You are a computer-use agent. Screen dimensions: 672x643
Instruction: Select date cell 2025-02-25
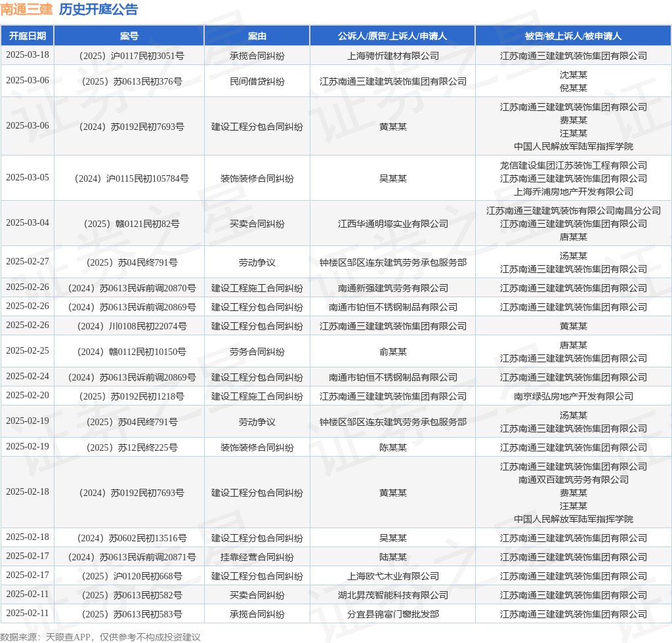(28, 351)
